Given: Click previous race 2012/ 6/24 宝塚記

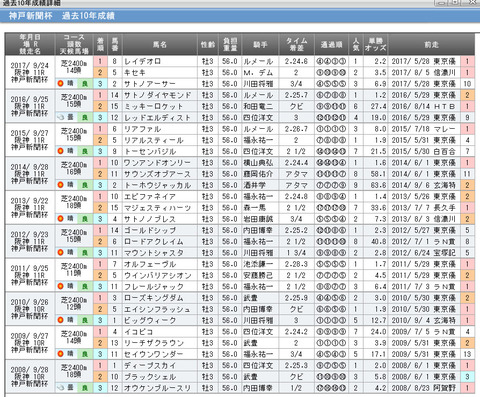Looking at the screenshot, I should pos(424,253).
